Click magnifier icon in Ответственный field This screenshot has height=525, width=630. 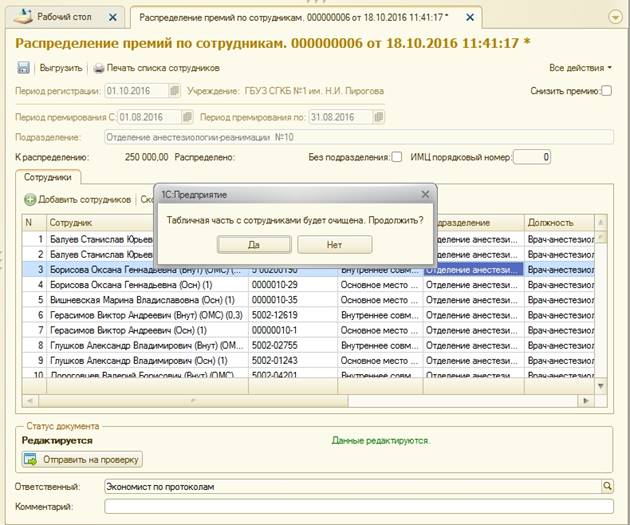coord(606,486)
